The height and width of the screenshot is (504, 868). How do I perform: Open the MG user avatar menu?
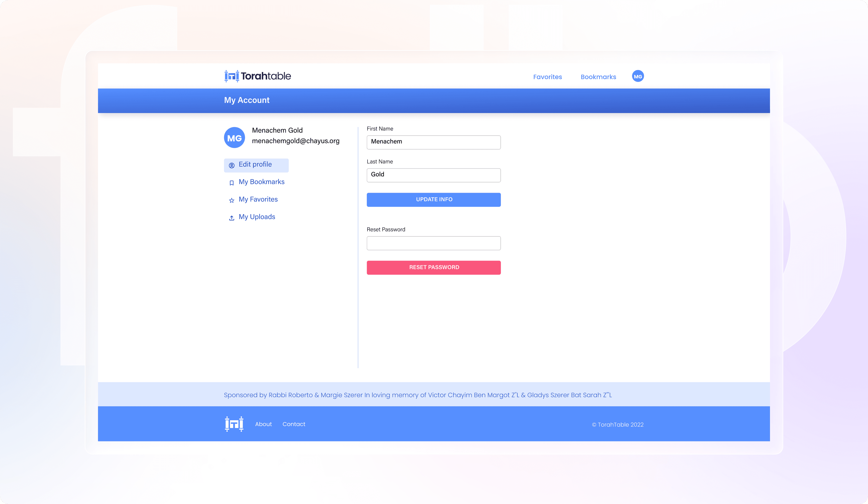pos(638,76)
